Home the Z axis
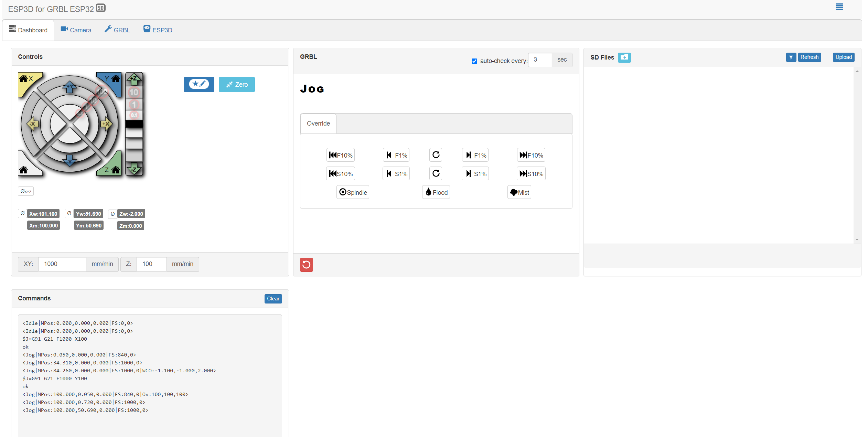The width and height of the screenshot is (868, 437). [113, 168]
